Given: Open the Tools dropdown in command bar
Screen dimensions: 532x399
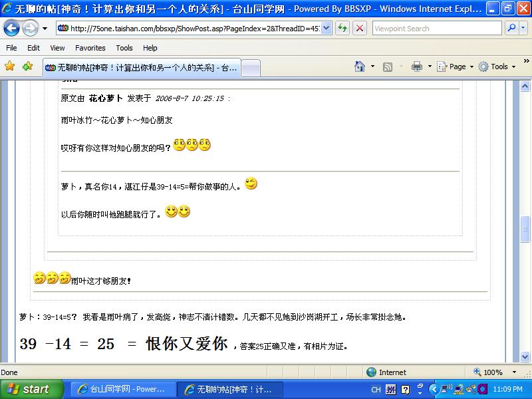Looking at the screenshot, I should [x=499, y=66].
